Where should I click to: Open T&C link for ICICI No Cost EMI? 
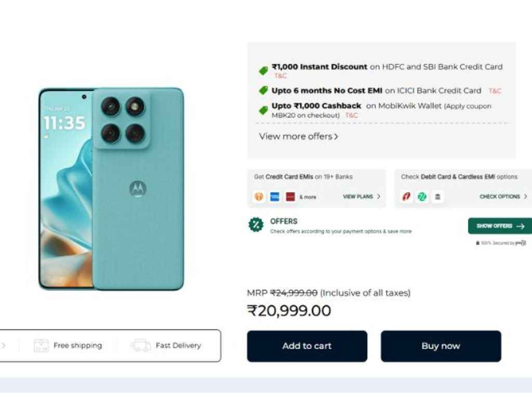click(x=495, y=91)
